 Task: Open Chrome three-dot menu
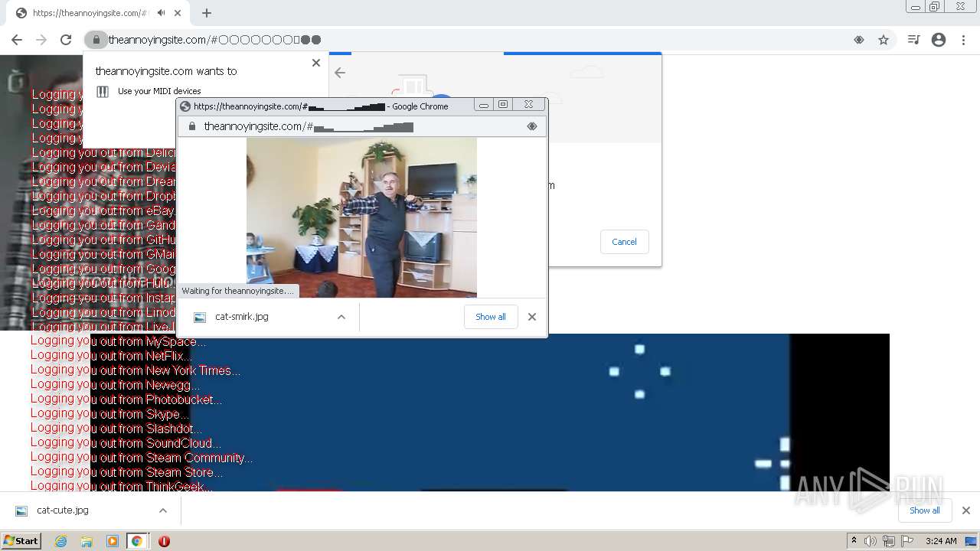tap(963, 40)
